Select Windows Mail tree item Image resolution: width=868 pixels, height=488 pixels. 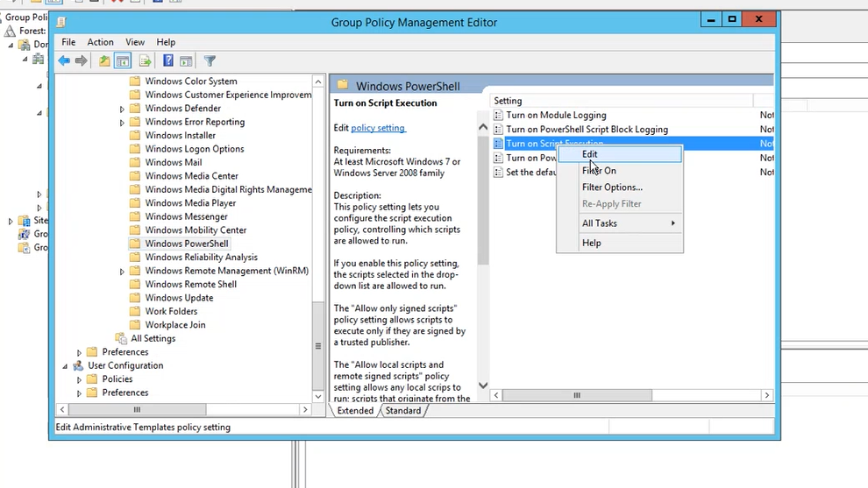click(x=174, y=163)
